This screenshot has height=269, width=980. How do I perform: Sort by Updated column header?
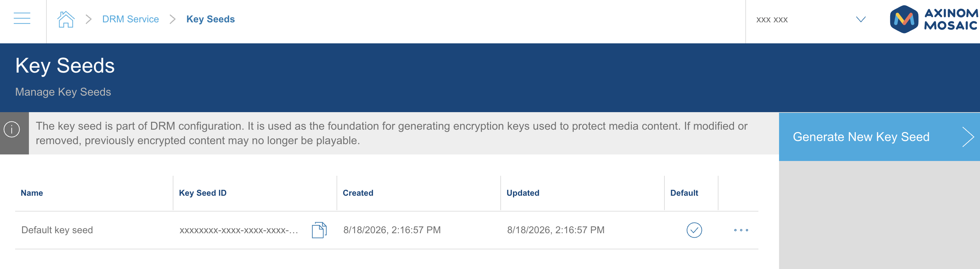523,193
